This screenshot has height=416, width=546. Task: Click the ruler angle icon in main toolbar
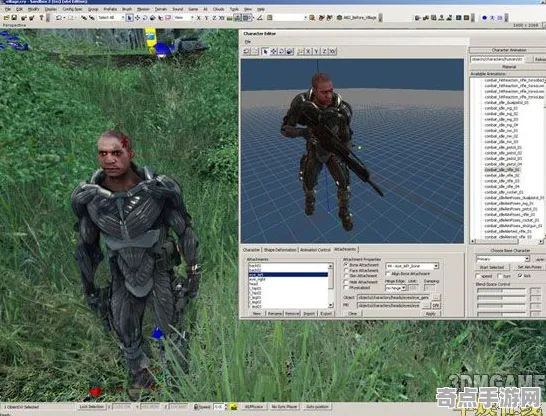tap(260, 17)
